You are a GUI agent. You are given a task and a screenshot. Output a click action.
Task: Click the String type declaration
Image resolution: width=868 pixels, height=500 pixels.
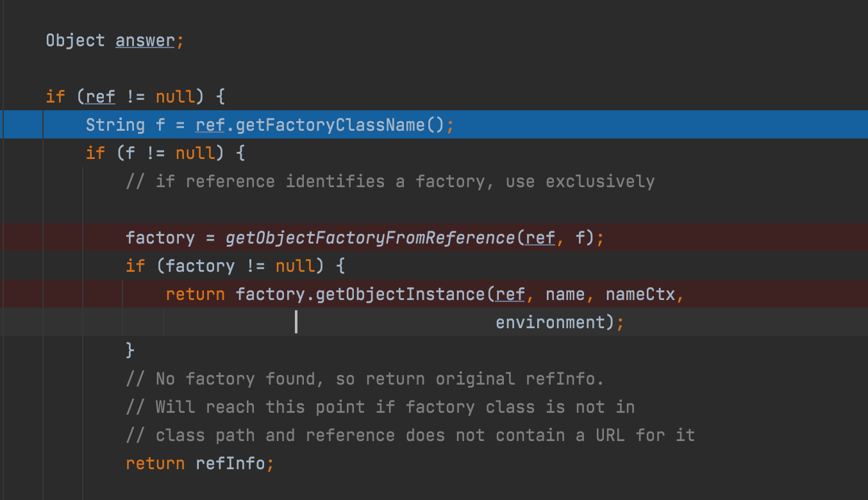pyautogui.click(x=115, y=124)
